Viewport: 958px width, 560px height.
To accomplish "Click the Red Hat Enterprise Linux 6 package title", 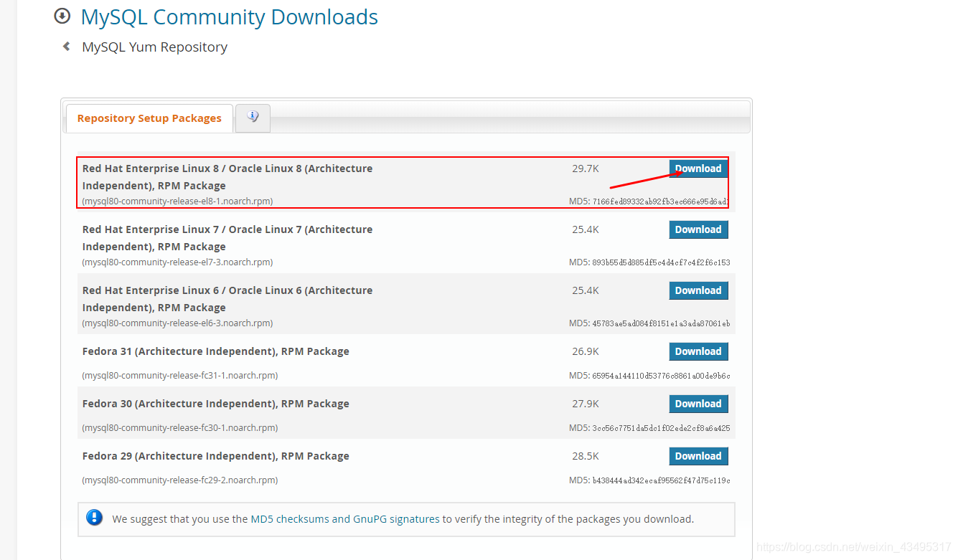I will pos(227,299).
